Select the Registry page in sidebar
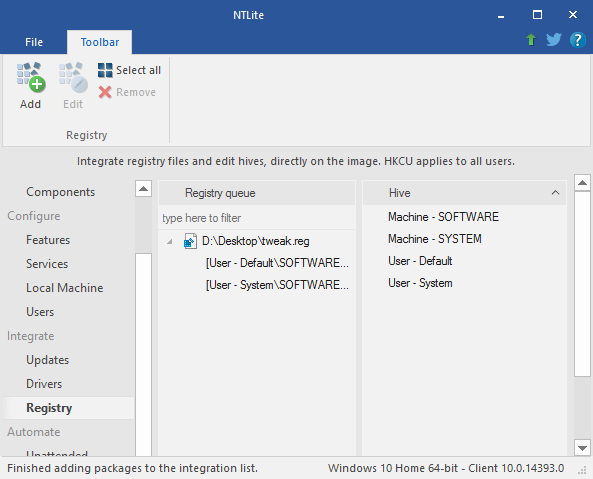 [68, 408]
